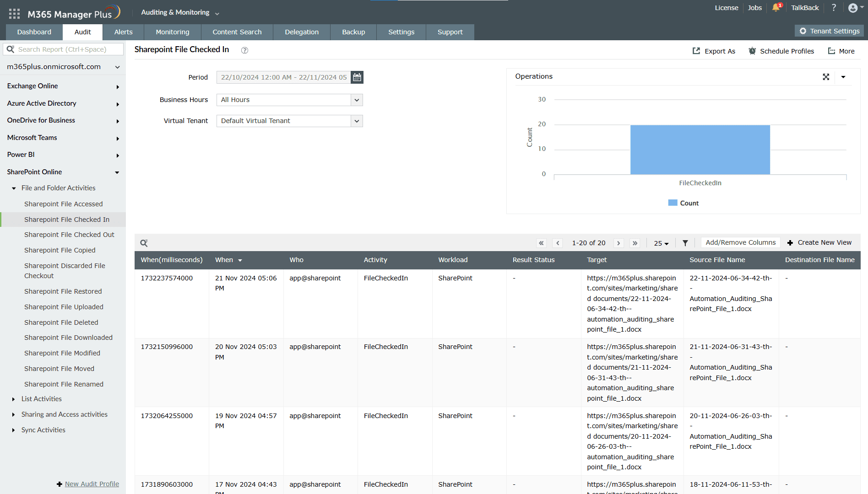The image size is (868, 494).
Task: Expand the List Activities tree node
Action: click(13, 399)
